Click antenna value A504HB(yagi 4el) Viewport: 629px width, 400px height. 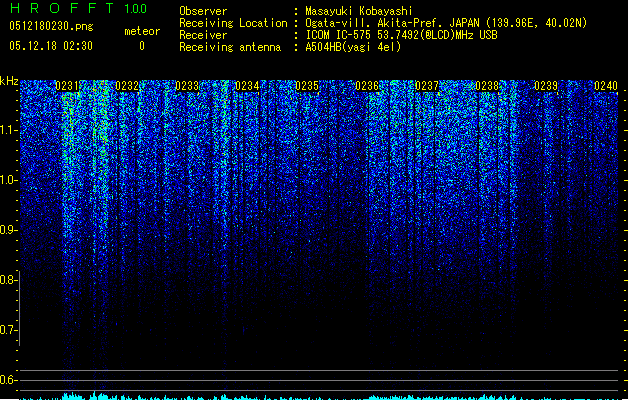353,47
